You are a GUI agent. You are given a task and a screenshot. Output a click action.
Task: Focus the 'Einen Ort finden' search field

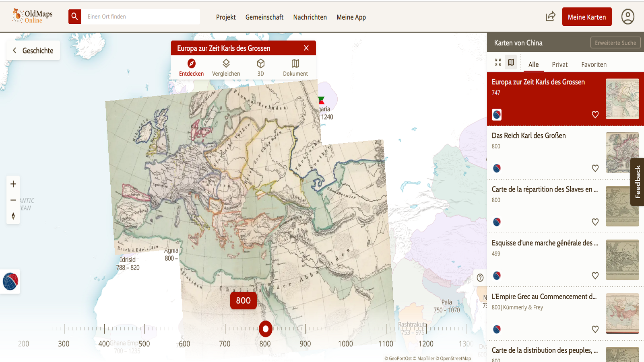(141, 16)
